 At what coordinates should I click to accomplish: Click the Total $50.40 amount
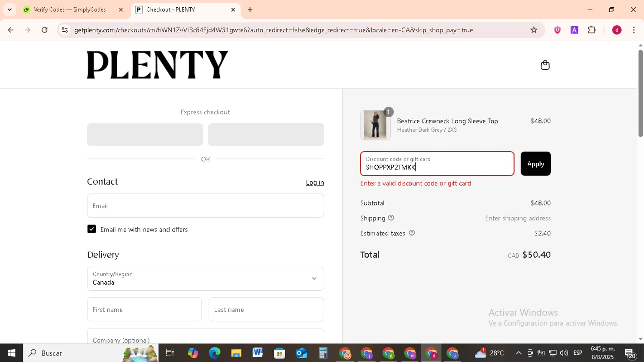536,255
